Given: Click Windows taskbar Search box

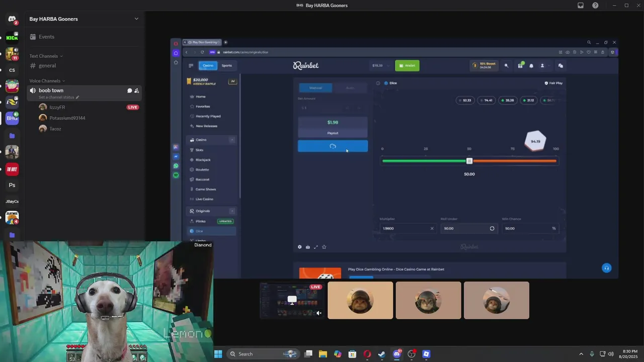Looking at the screenshot, I should point(262,354).
